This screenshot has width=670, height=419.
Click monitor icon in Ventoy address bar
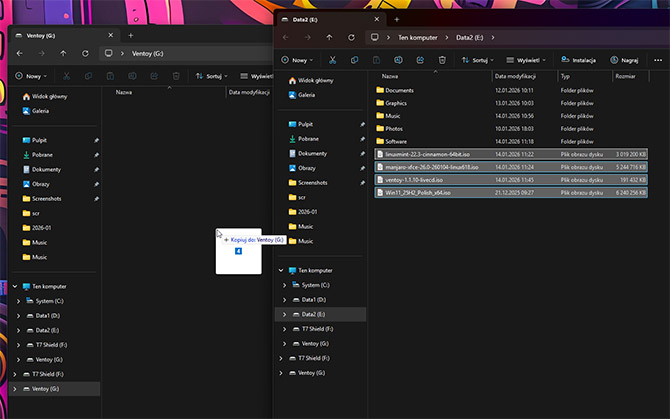[109, 53]
